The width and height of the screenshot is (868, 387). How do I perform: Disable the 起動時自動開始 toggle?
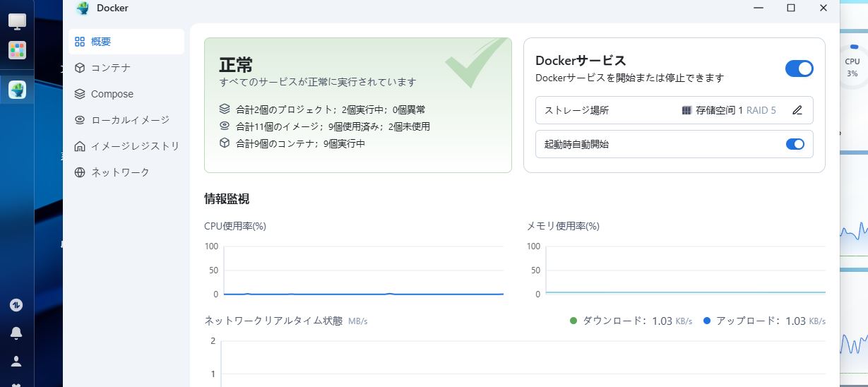tap(795, 144)
